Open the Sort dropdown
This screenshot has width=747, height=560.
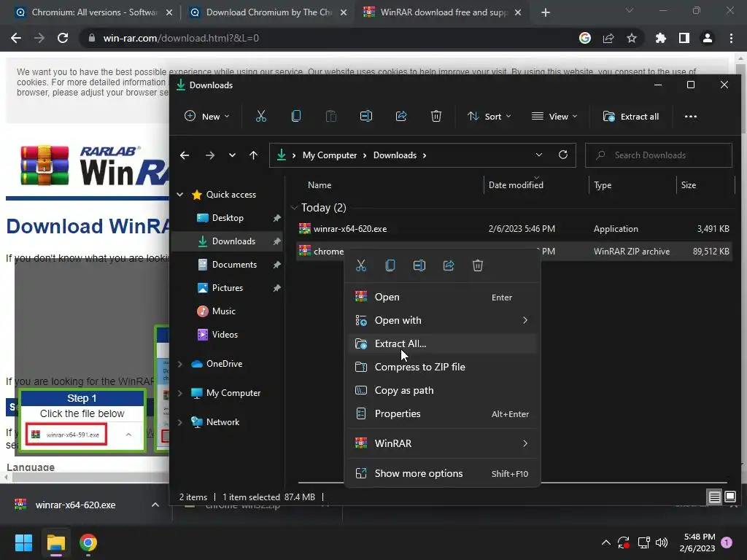point(489,116)
